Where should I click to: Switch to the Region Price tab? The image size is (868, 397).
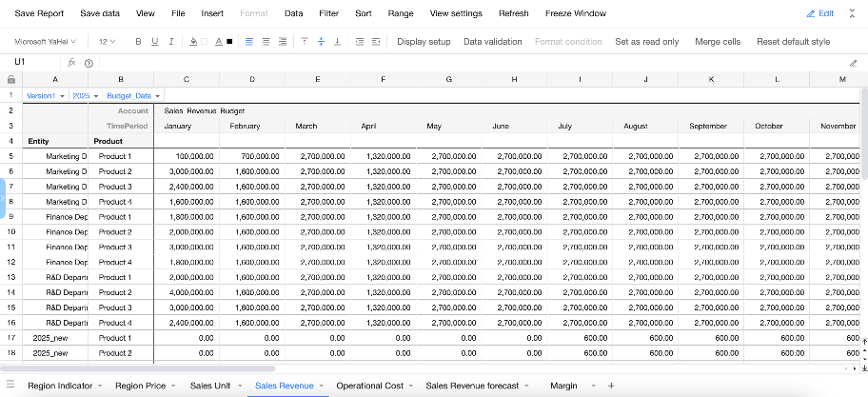coord(140,386)
